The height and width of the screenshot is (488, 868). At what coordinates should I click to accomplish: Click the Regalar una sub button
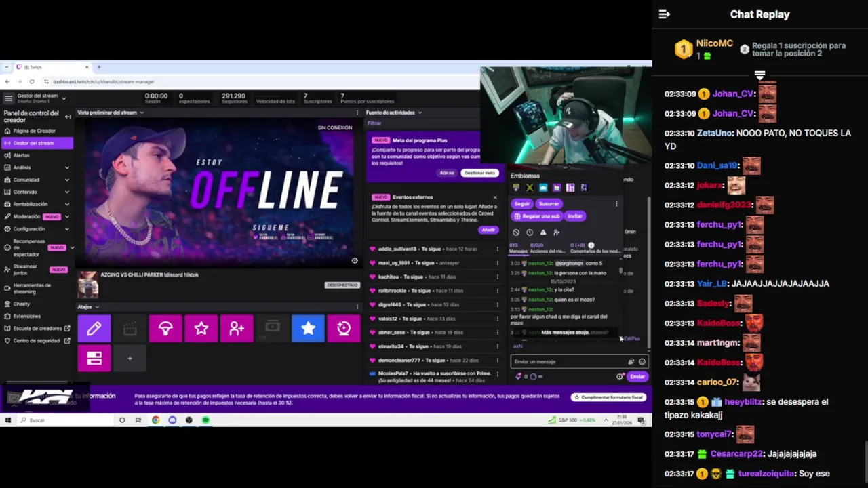[x=537, y=216]
